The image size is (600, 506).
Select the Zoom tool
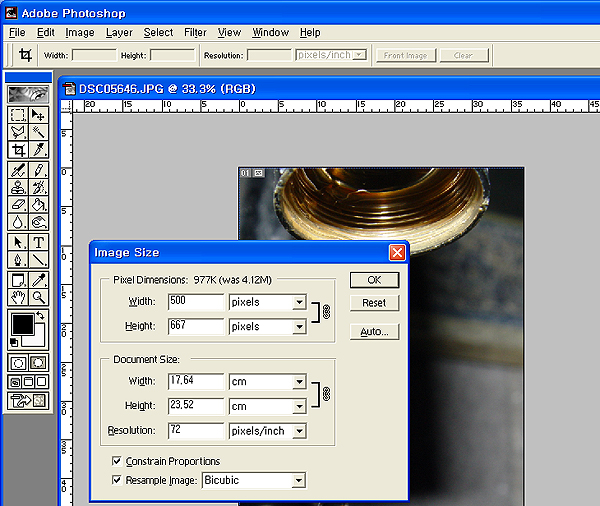(x=38, y=297)
